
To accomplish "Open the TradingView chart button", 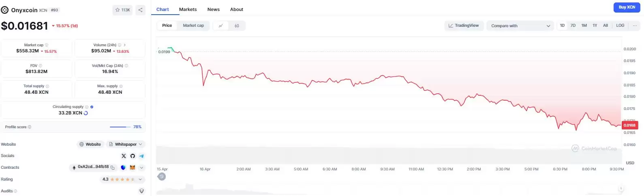I will coord(464,26).
